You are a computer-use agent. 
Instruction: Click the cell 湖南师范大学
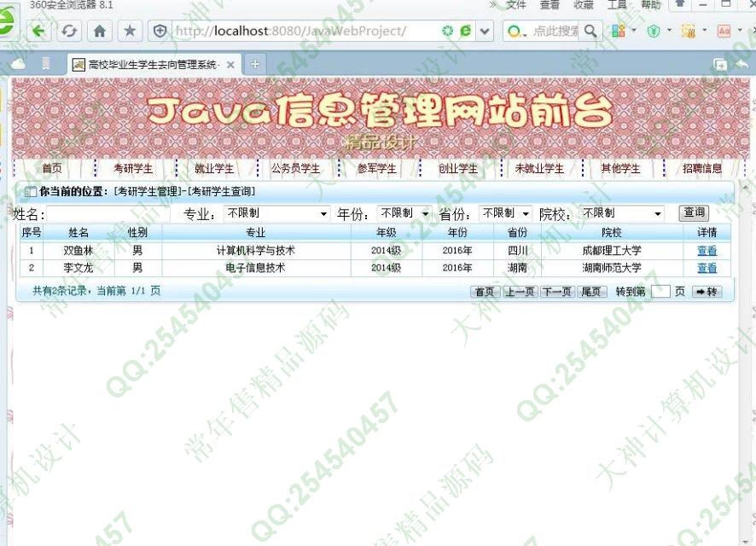point(612,268)
